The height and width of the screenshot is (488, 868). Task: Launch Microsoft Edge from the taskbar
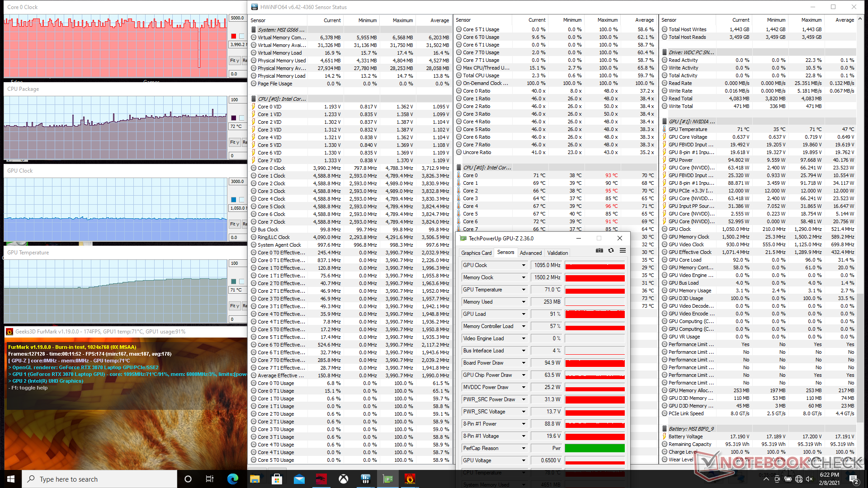pos(232,479)
